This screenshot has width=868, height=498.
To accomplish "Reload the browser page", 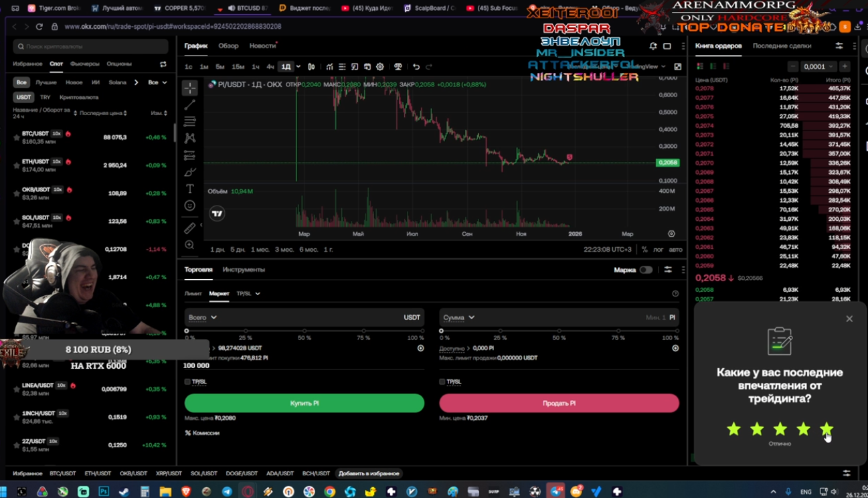I will (39, 27).
